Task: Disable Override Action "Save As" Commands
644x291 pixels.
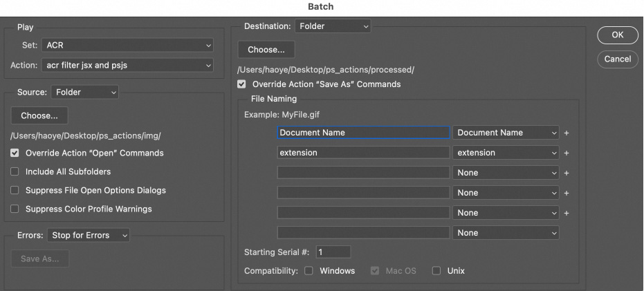Action: 241,84
